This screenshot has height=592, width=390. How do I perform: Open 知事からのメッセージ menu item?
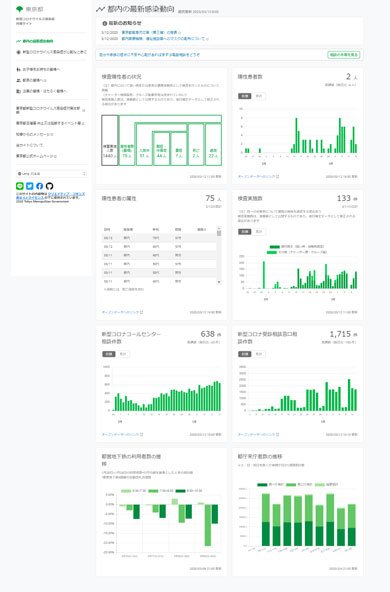coord(35,134)
